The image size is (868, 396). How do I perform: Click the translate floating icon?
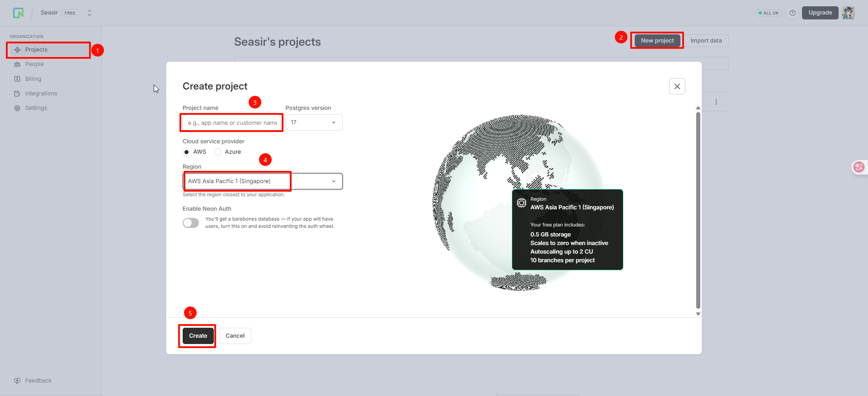pyautogui.click(x=859, y=167)
